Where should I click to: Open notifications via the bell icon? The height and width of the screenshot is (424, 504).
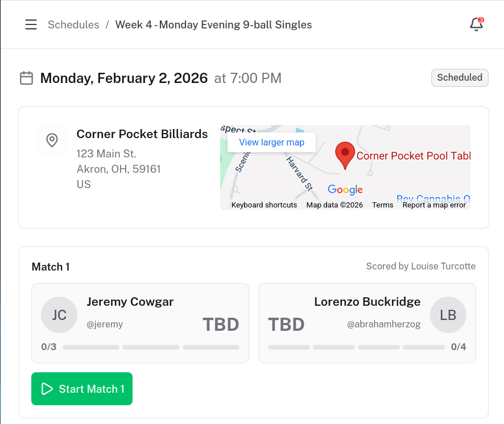coord(476,26)
